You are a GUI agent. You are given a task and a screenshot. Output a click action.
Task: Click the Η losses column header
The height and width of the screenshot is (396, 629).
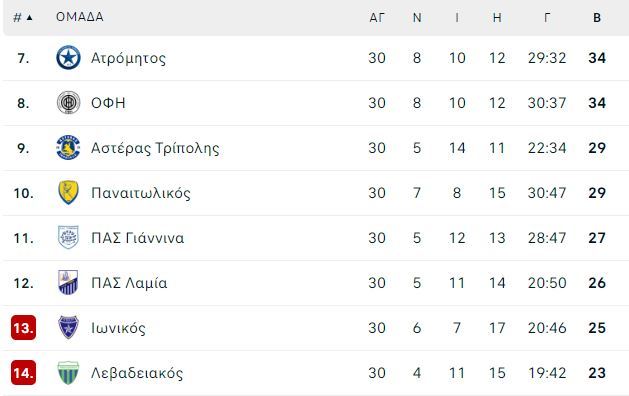click(497, 18)
